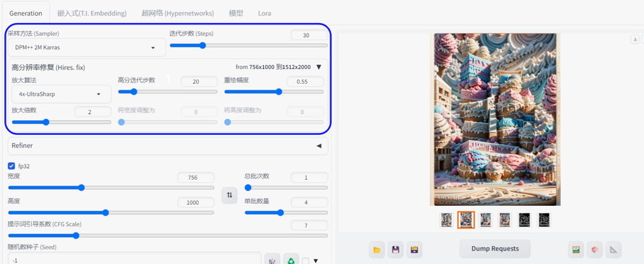Click the Seed input field showing -1
Screen dimensions: 644x264
[134, 259]
